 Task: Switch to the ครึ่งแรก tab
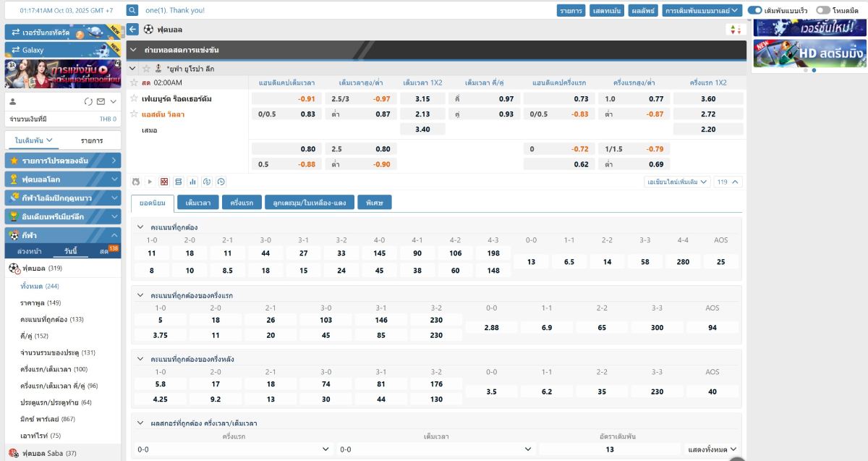(242, 203)
